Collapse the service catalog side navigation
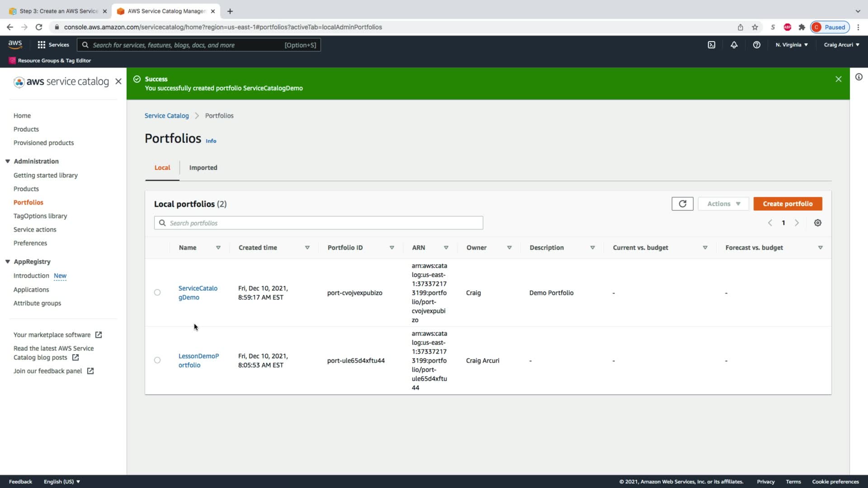The height and width of the screenshot is (488, 868). point(118,81)
